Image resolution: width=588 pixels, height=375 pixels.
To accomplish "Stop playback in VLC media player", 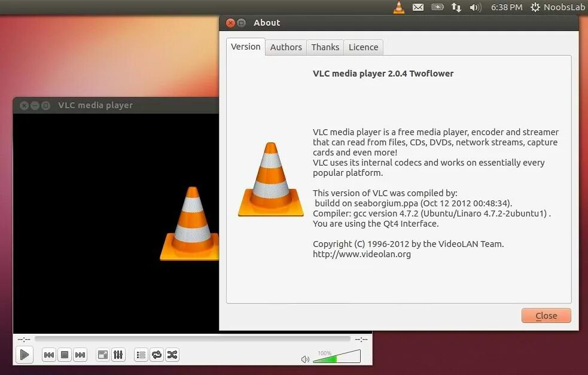I will pyautogui.click(x=65, y=355).
